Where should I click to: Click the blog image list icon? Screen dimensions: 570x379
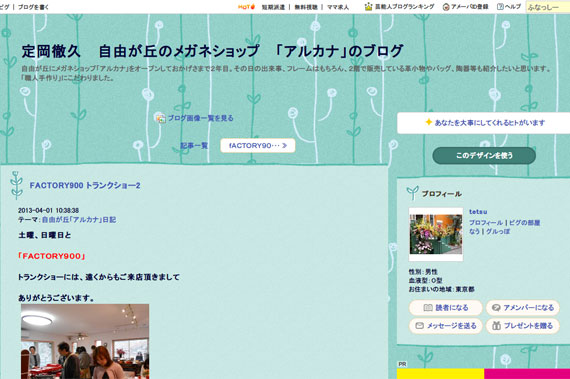[161, 118]
